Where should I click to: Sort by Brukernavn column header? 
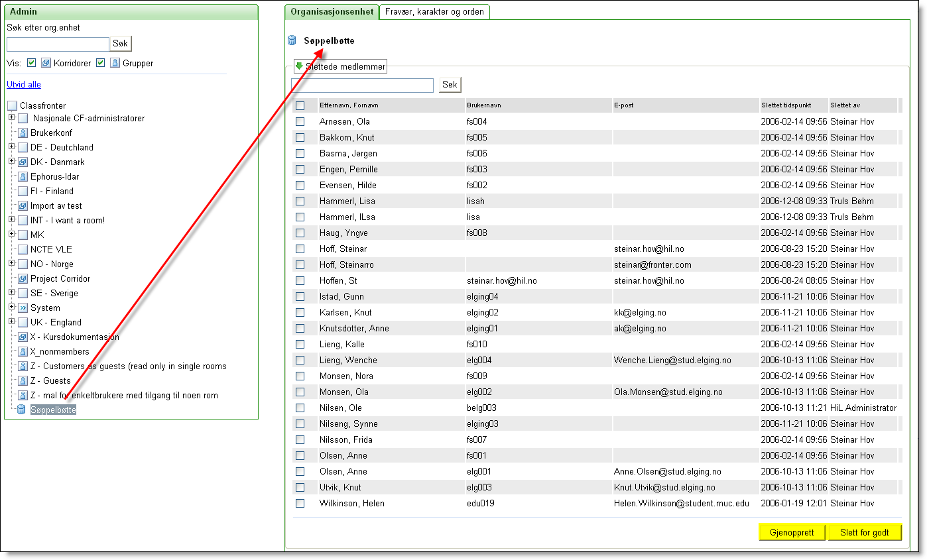coord(484,105)
